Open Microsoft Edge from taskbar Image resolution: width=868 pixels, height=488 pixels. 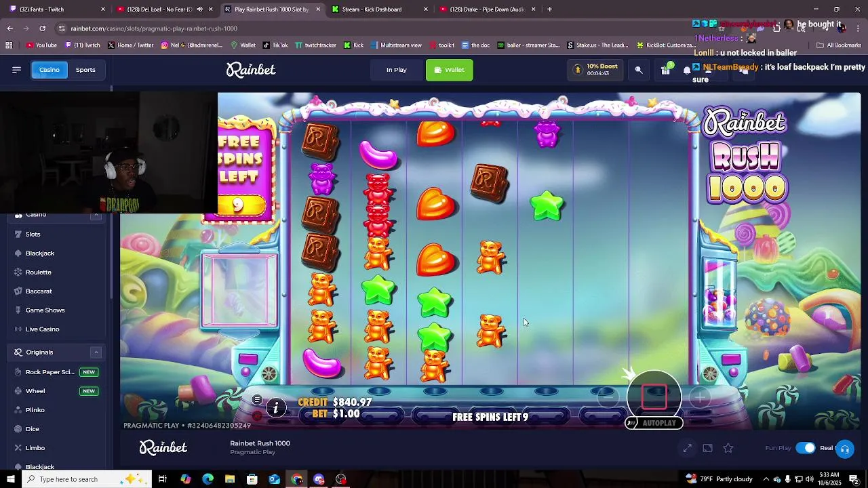coord(208,479)
